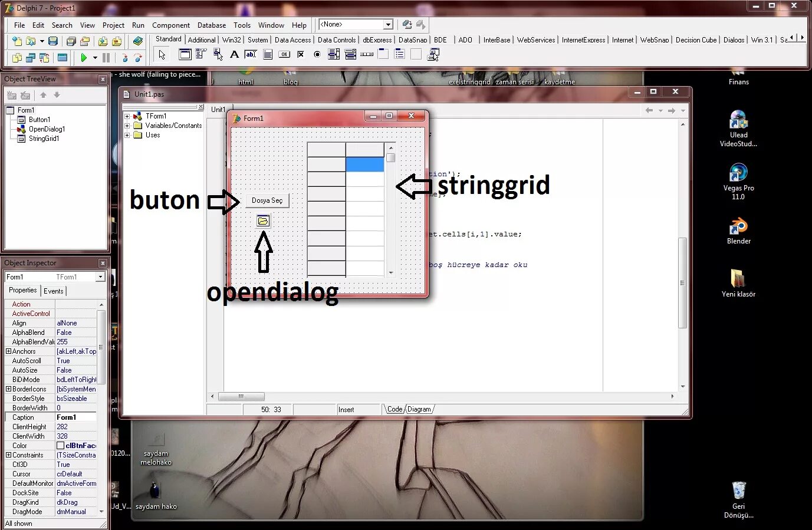Switch to the Data Access palette tab

click(292, 40)
